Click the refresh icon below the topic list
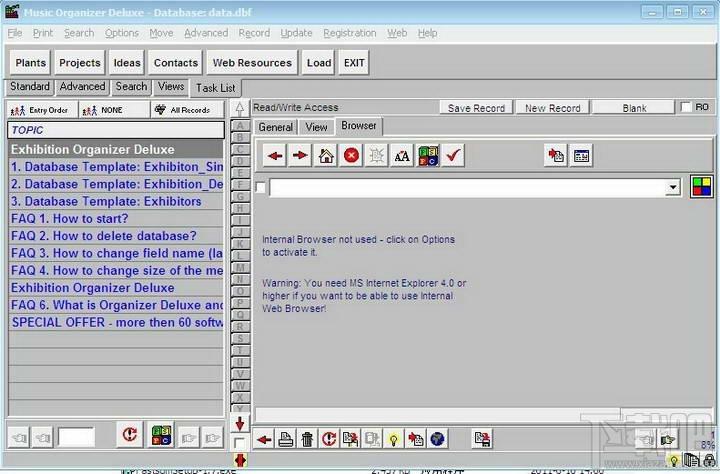This screenshot has width=720, height=474. (x=129, y=434)
